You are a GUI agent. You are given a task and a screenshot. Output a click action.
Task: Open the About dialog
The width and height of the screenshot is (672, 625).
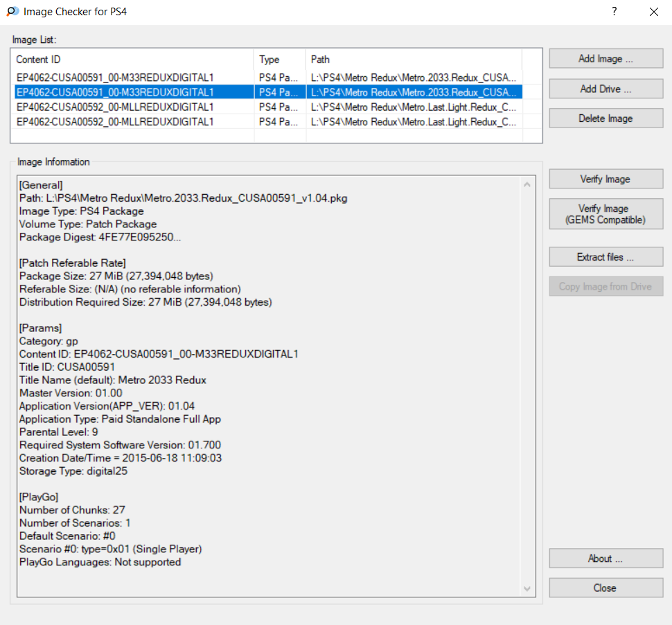[x=605, y=558]
